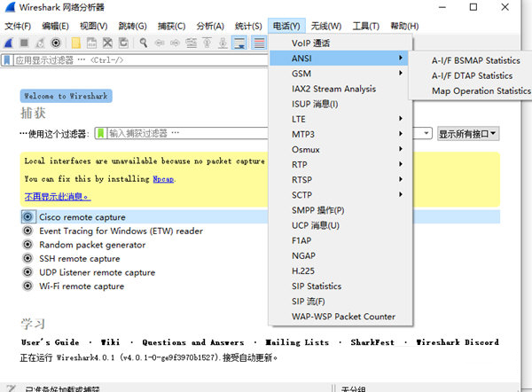This screenshot has height=392, width=532.
Task: Click the go to packet icon
Action: pos(191,43)
